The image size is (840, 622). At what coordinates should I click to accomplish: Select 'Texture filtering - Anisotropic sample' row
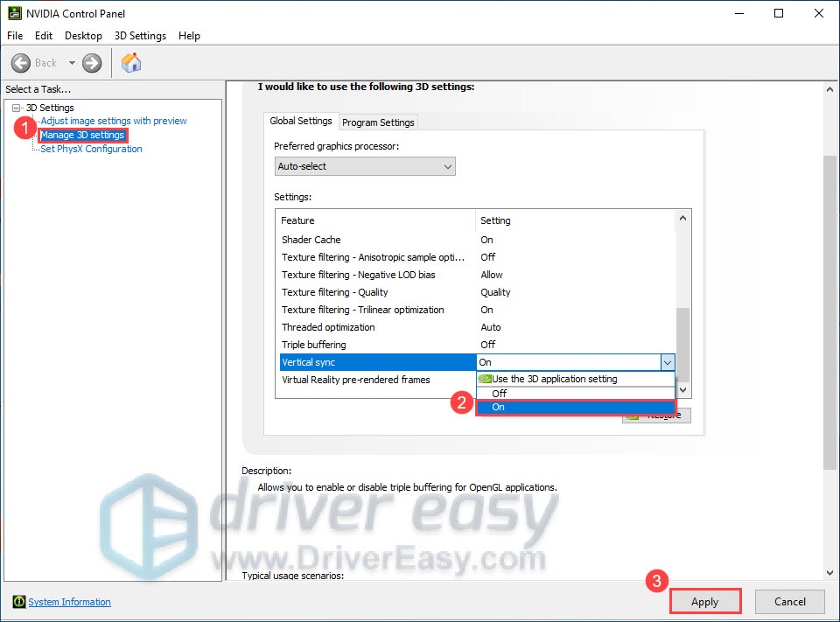[476, 257]
